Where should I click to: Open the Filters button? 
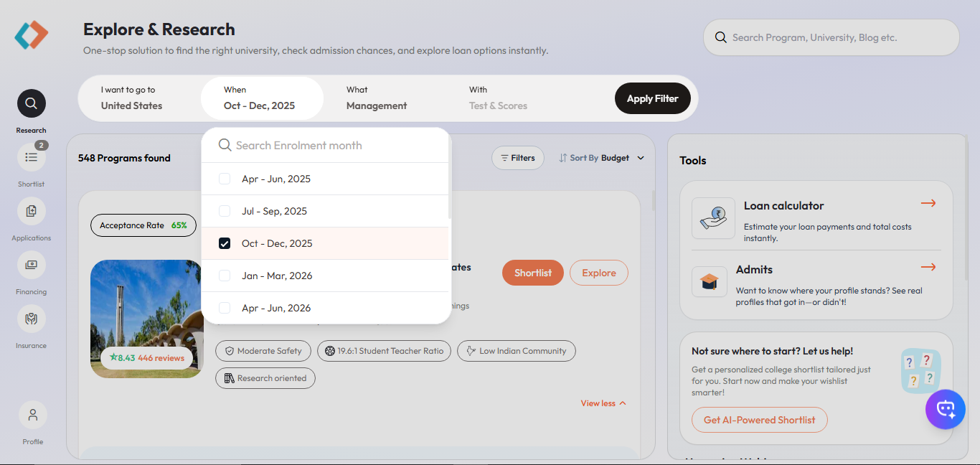[x=518, y=158]
